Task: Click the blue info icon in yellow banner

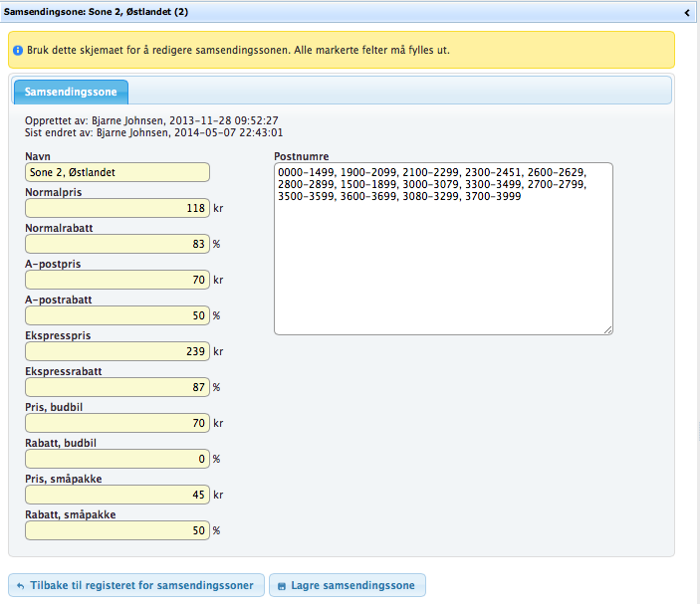Action: click(18, 49)
